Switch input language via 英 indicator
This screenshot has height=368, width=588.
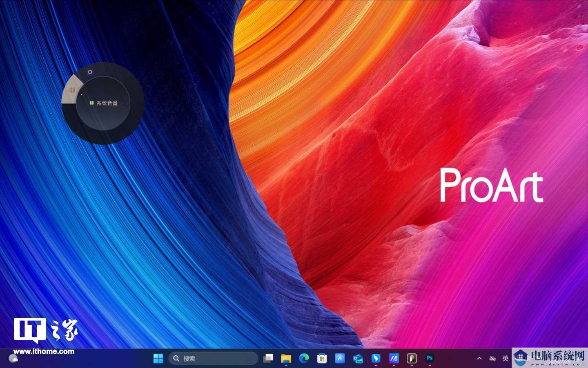[x=505, y=359]
